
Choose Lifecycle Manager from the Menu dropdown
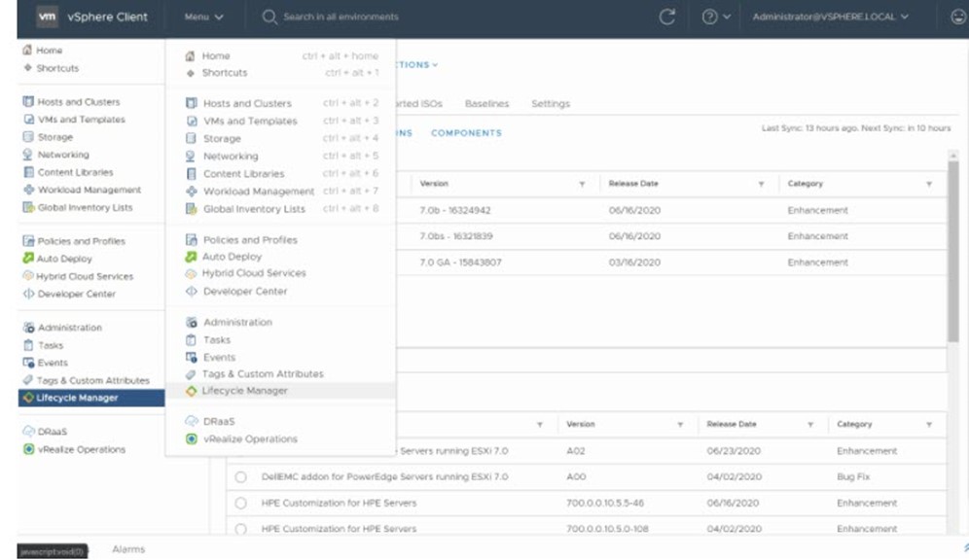point(280,391)
